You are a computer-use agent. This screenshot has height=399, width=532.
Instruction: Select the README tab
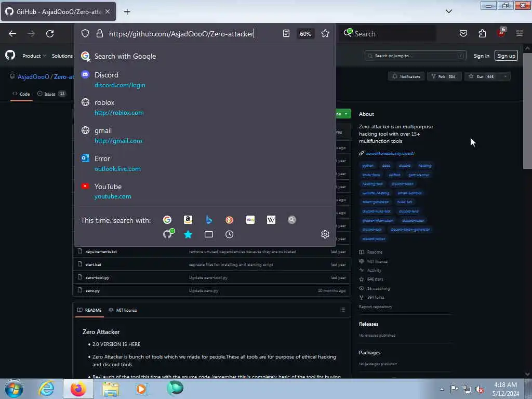[x=89, y=310]
